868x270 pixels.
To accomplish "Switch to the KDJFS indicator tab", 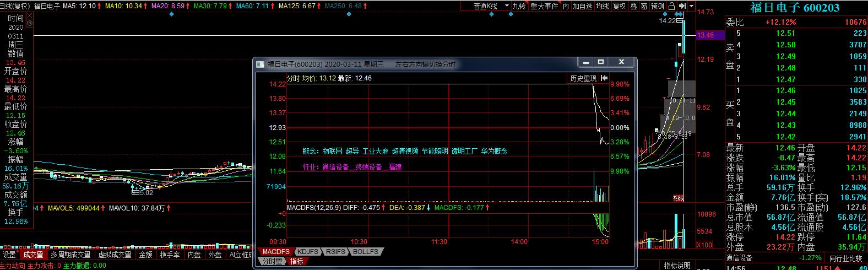I will click(308, 251).
